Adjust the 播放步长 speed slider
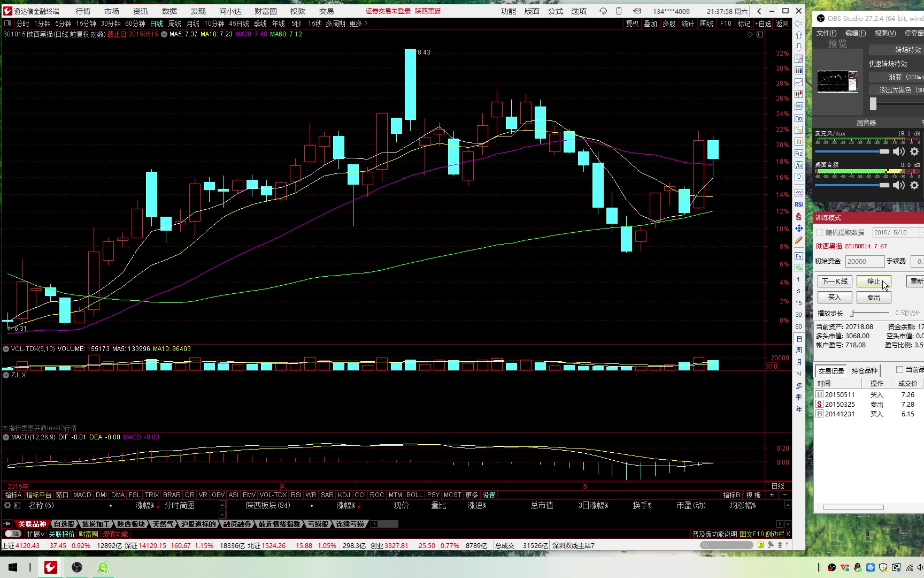This screenshot has width=924, height=578. pyautogui.click(x=853, y=313)
